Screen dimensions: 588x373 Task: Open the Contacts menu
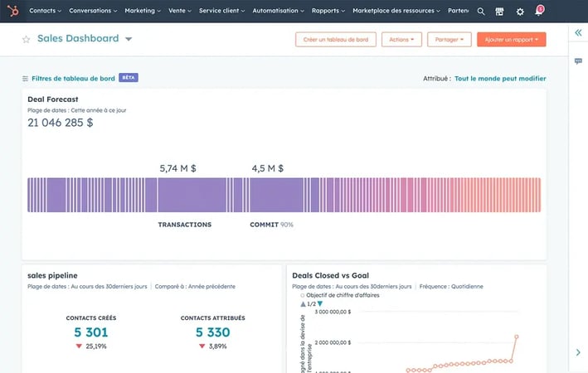click(45, 11)
